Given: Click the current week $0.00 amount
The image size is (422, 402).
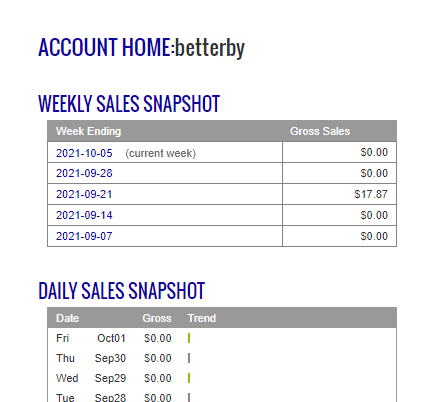Looking at the screenshot, I should (x=374, y=152).
